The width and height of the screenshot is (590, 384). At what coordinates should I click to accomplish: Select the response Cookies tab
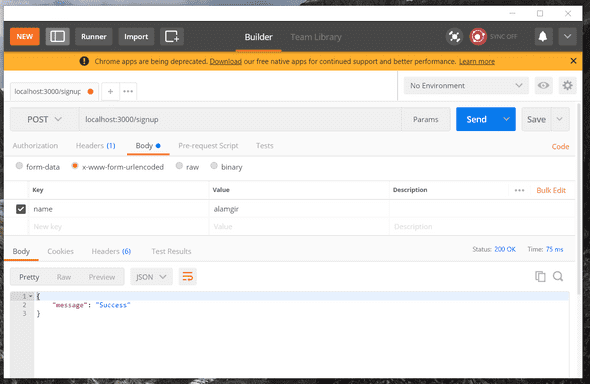click(60, 251)
